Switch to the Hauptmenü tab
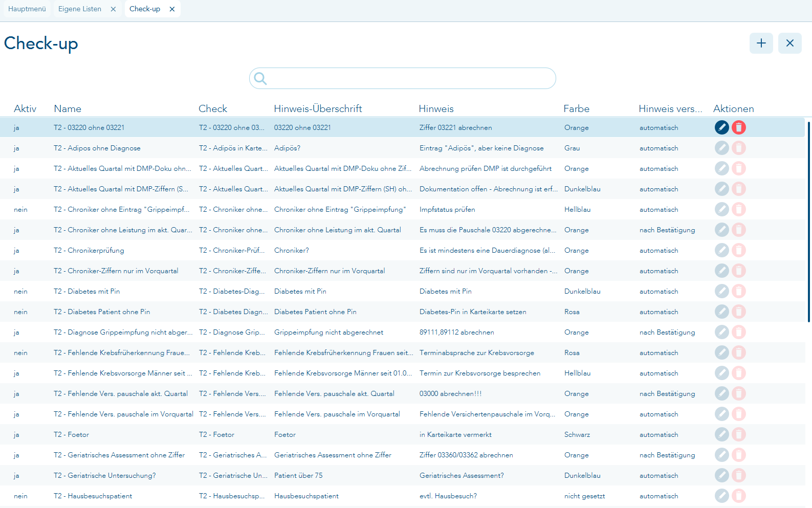 pos(27,9)
